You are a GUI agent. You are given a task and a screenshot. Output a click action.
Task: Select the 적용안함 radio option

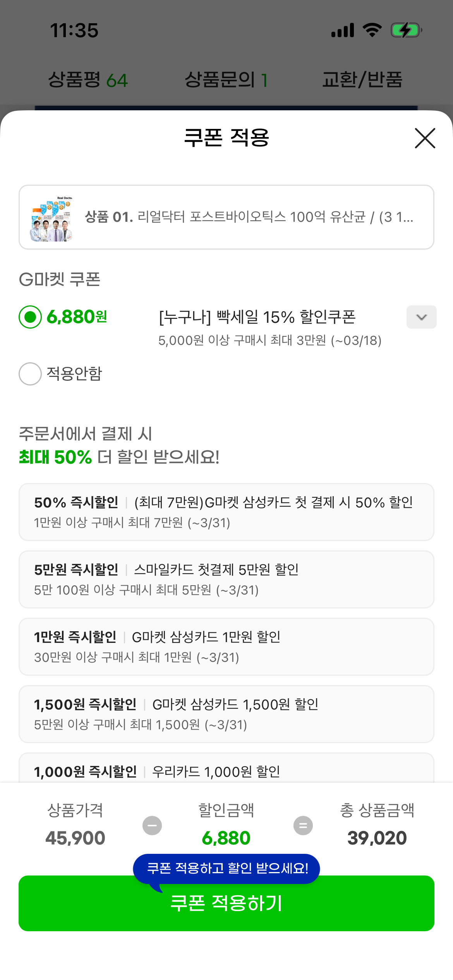pos(30,374)
